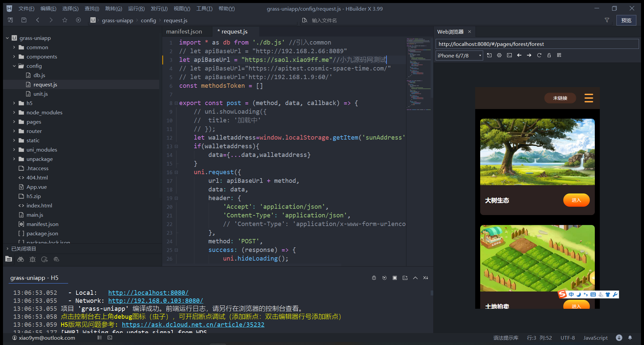Open the 文件(F) menu
The image size is (644, 345).
[x=26, y=9]
